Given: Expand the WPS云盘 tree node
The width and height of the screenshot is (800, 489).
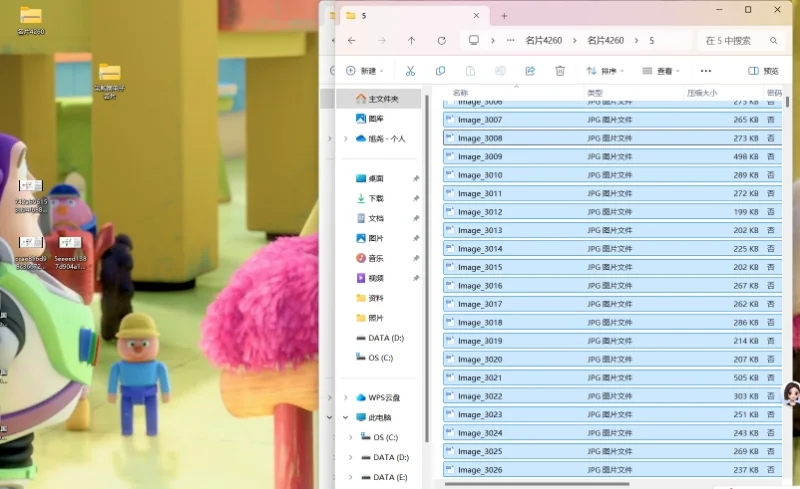Looking at the screenshot, I should 346,397.
